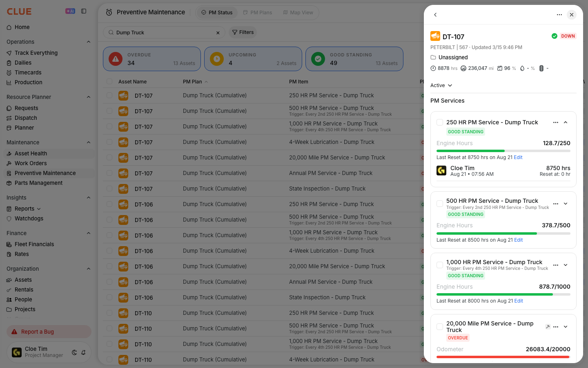
Task: Edit last reset for 500 HR service
Action: pyautogui.click(x=519, y=240)
